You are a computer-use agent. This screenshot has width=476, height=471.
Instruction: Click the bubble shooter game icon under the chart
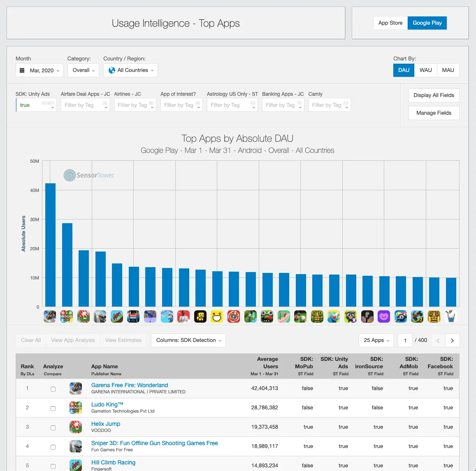pos(150,316)
